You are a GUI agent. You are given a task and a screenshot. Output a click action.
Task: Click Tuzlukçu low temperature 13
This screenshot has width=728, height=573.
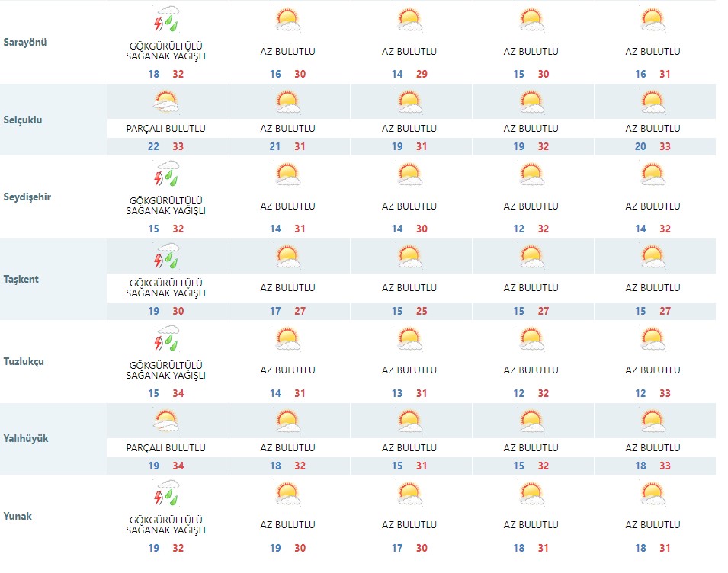[x=397, y=393]
